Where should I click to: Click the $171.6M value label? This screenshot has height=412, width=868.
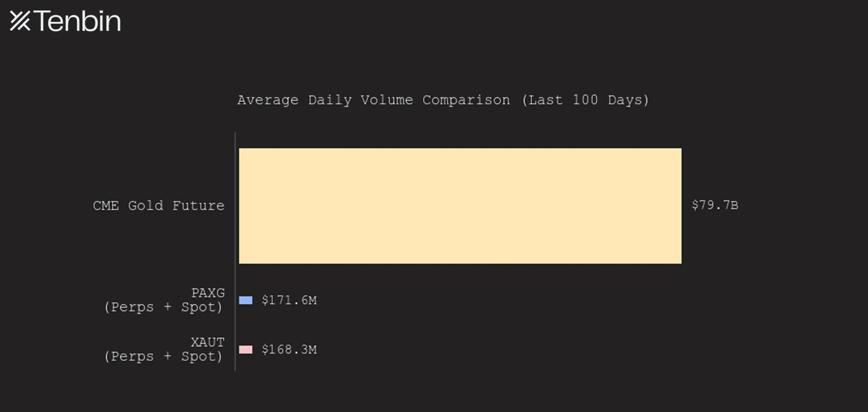coord(289,300)
